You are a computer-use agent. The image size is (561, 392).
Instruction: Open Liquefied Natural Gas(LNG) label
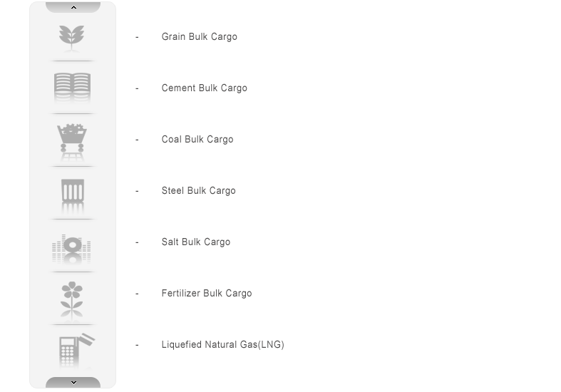coord(223,345)
